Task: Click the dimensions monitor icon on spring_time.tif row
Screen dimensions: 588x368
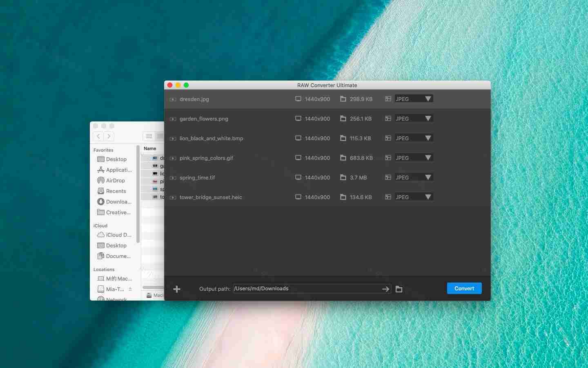Action: [298, 177]
